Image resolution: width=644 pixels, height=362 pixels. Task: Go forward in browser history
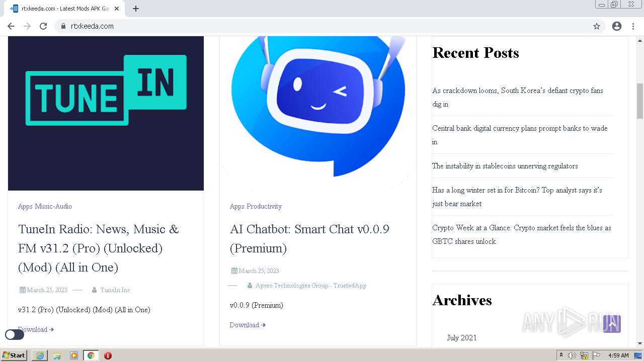click(27, 26)
